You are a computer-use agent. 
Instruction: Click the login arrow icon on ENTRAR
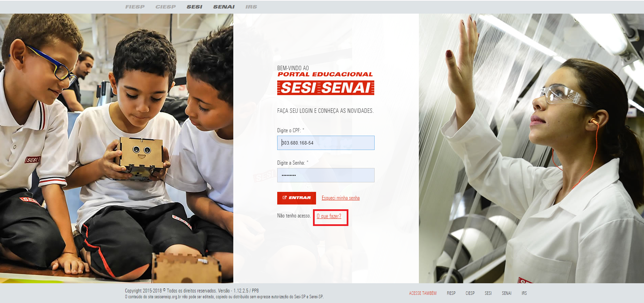point(285,198)
